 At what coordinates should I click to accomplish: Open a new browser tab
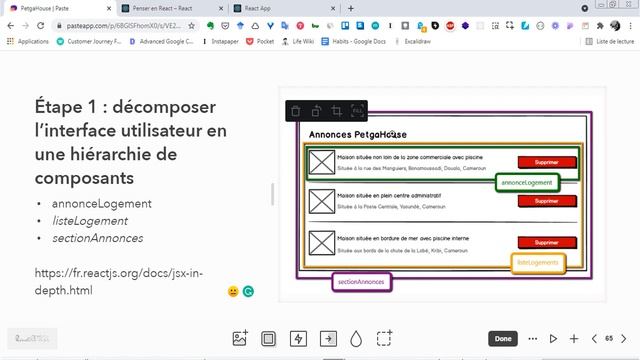click(x=351, y=8)
